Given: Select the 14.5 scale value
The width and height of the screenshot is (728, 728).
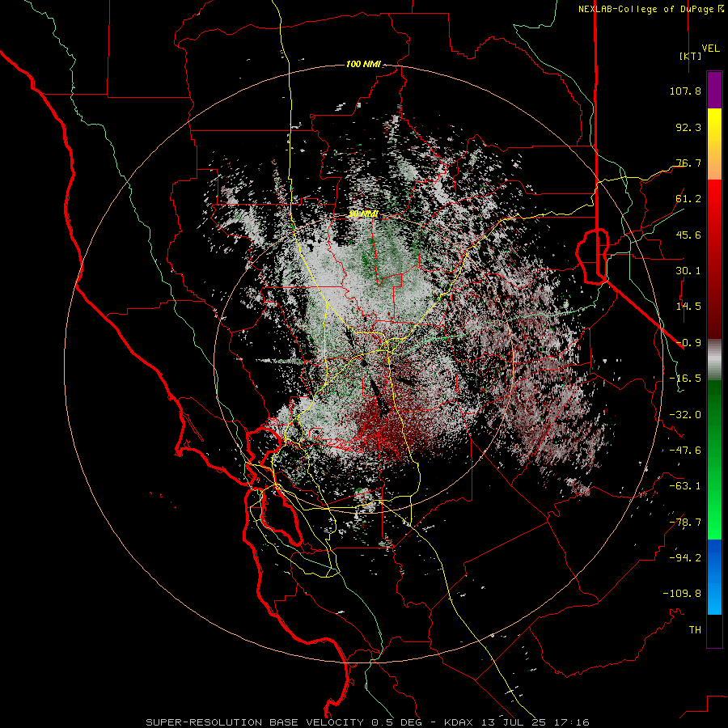Looking at the screenshot, I should click(x=688, y=307).
